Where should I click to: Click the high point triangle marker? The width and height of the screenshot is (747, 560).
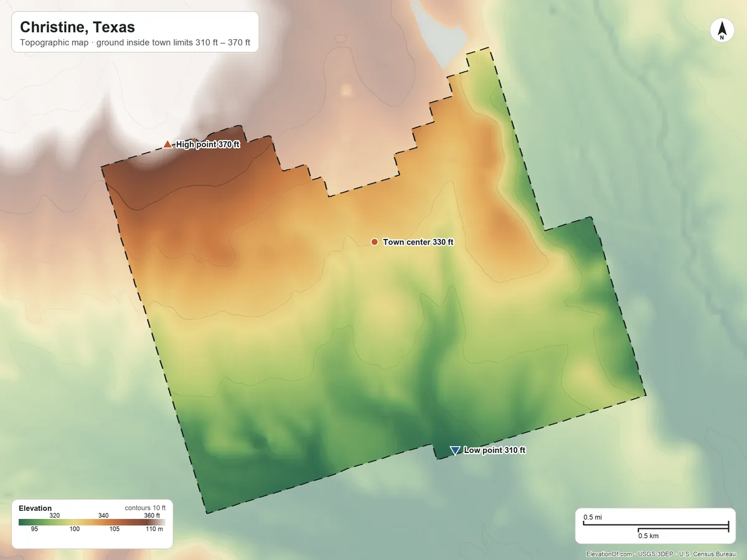(167, 144)
